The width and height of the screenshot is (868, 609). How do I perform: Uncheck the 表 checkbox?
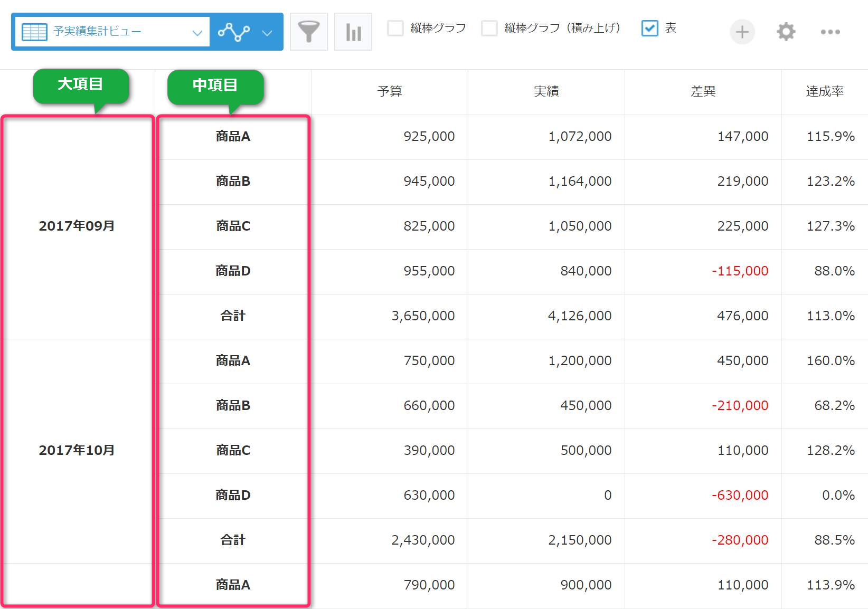click(x=649, y=28)
